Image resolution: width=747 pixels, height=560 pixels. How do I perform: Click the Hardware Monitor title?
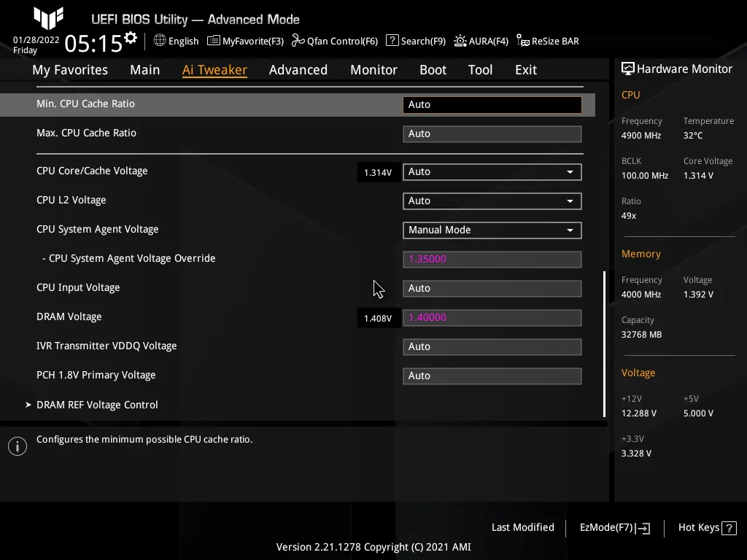point(684,69)
